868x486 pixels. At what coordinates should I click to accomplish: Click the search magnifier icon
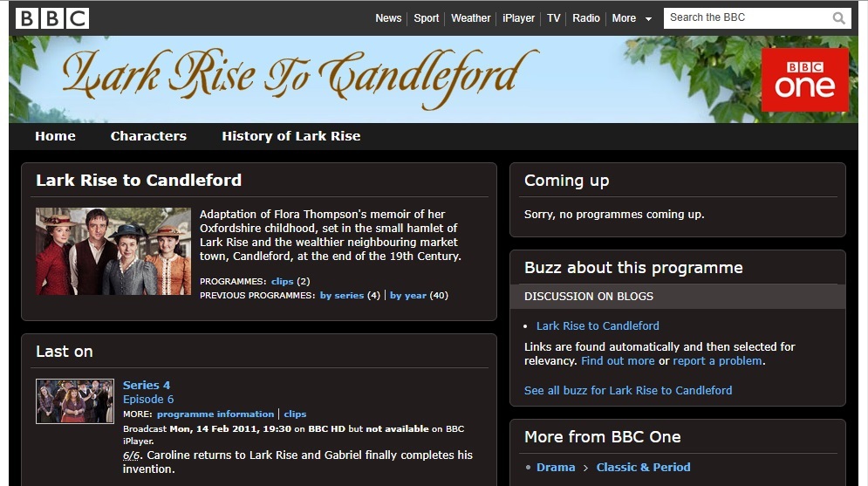[x=838, y=18]
